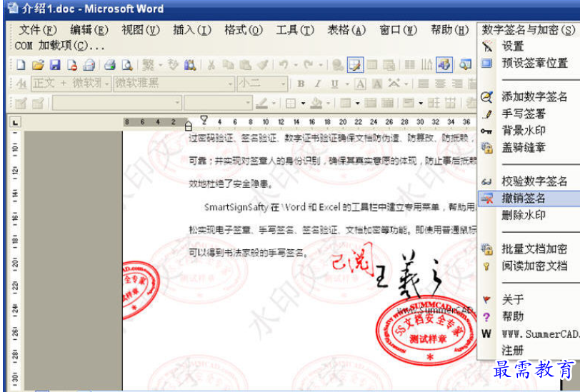This screenshot has width=580, height=392.
Task: Click the Permission document icon
Action: click(72, 65)
